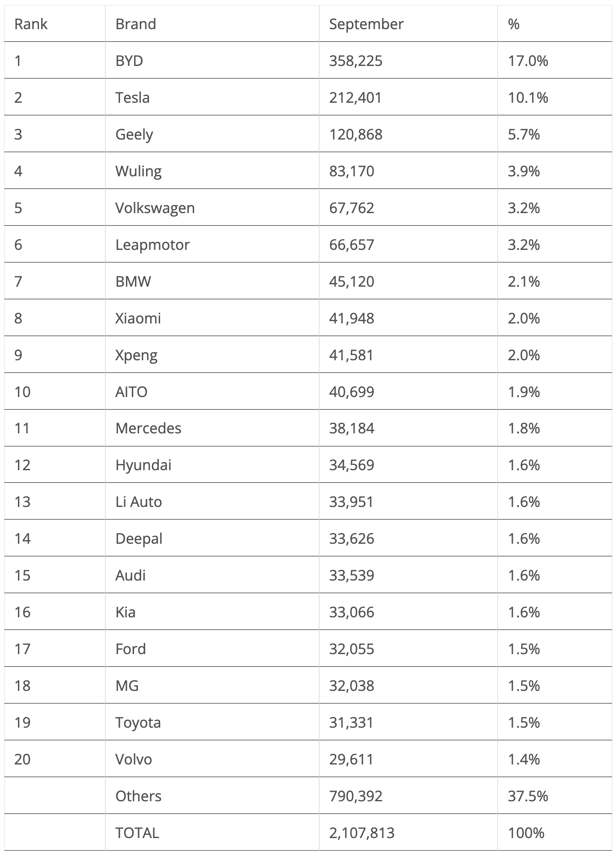This screenshot has width=616, height=856.
Task: Click the September column header
Action: [x=366, y=24]
